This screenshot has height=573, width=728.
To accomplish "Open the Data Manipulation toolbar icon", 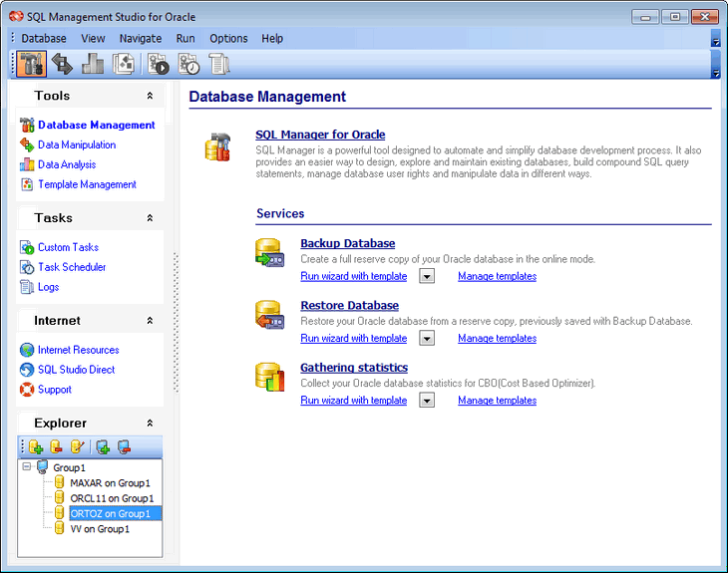I will click(62, 64).
